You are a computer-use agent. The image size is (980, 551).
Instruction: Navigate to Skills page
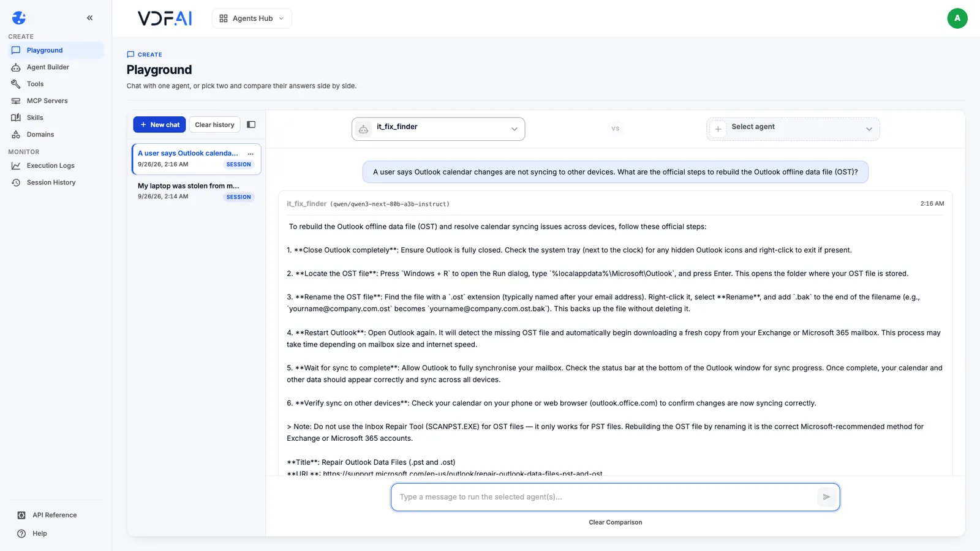[x=56, y=118]
